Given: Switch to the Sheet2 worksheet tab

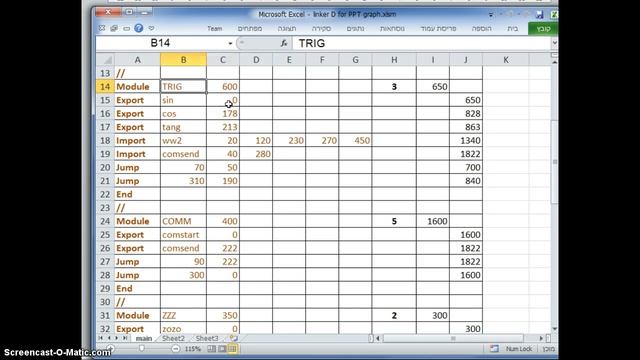Looking at the screenshot, I should 173,338.
